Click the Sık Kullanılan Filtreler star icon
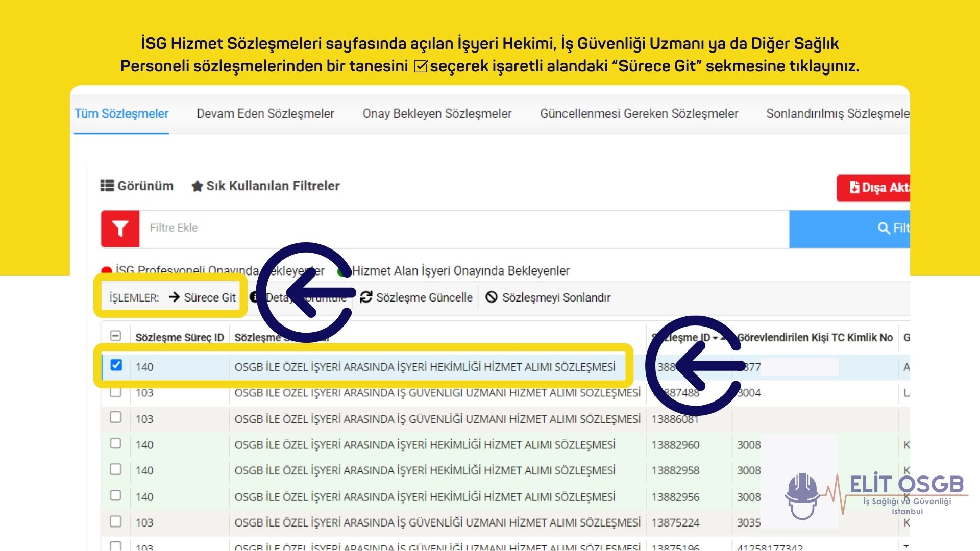 [x=197, y=186]
